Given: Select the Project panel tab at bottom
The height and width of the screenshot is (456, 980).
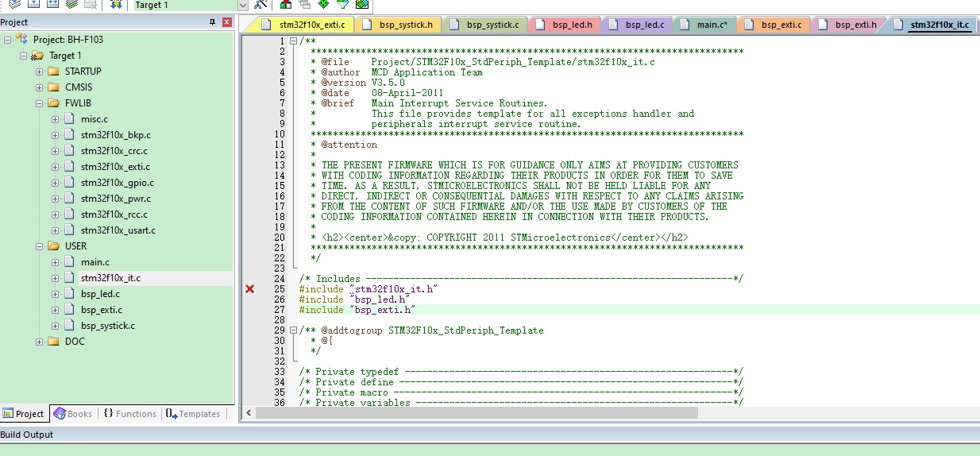Looking at the screenshot, I should 24,414.
